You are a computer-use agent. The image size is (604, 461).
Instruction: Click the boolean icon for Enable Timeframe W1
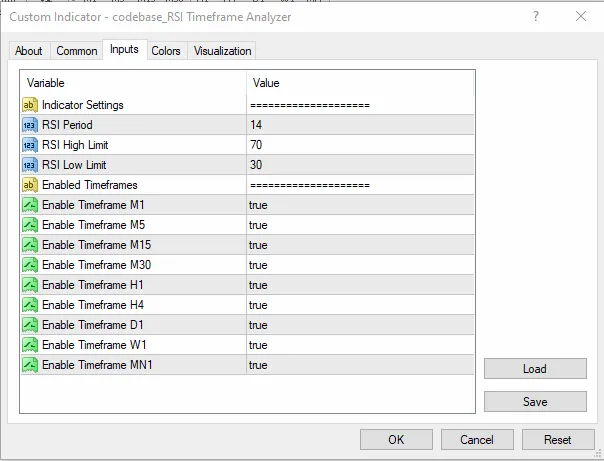tap(30, 345)
